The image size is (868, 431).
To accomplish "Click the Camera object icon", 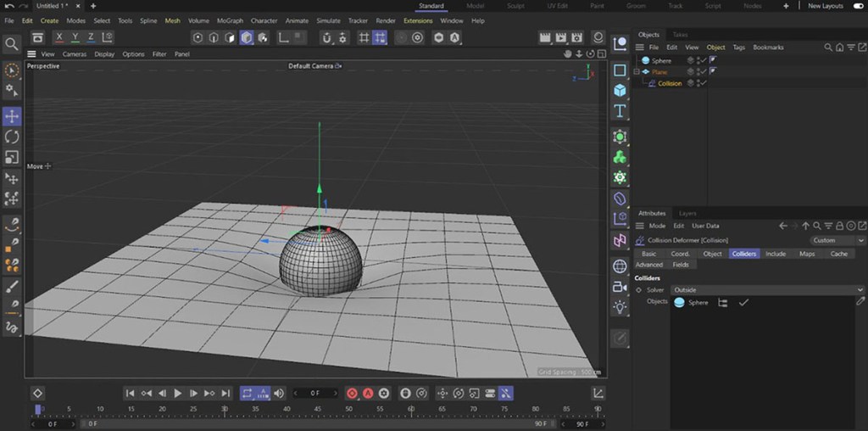I will click(620, 287).
